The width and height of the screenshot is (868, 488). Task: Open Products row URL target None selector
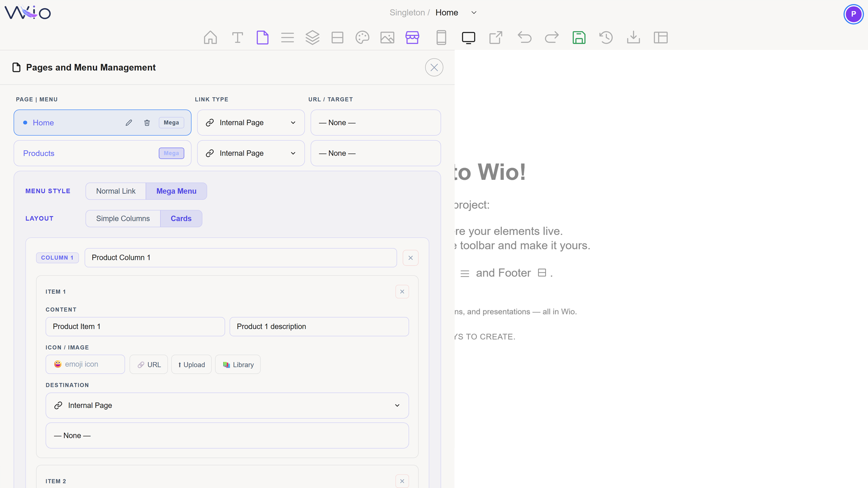[x=376, y=153]
